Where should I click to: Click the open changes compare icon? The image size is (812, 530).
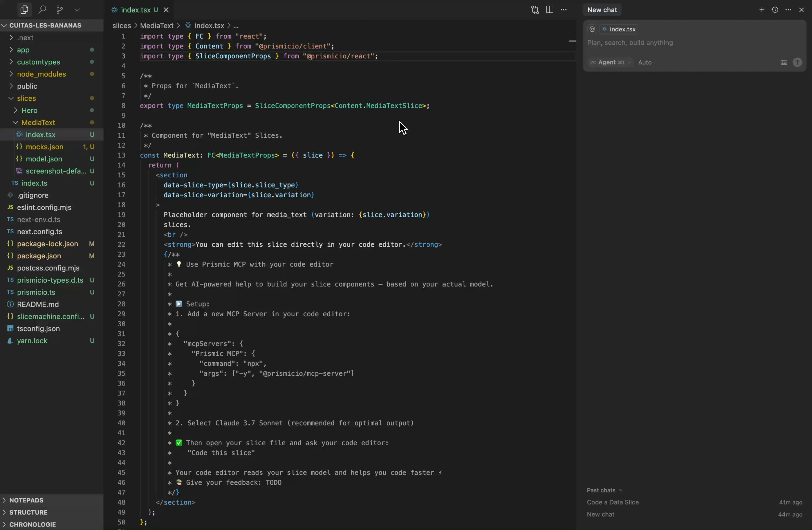[535, 10]
